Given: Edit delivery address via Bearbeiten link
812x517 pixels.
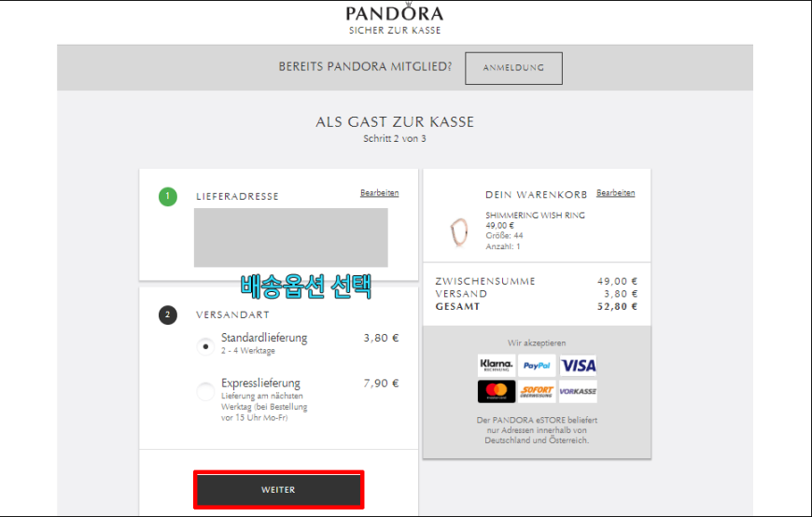Looking at the screenshot, I should (380, 193).
